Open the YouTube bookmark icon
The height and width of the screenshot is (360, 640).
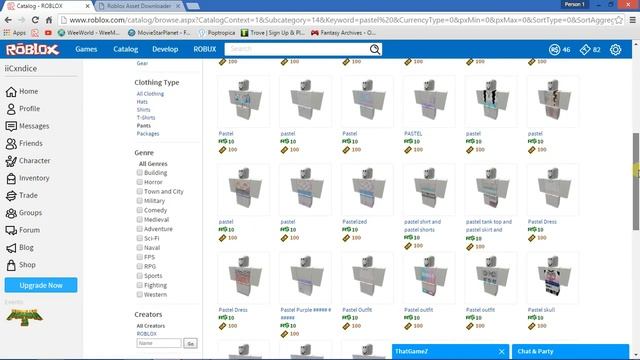[x=48, y=33]
